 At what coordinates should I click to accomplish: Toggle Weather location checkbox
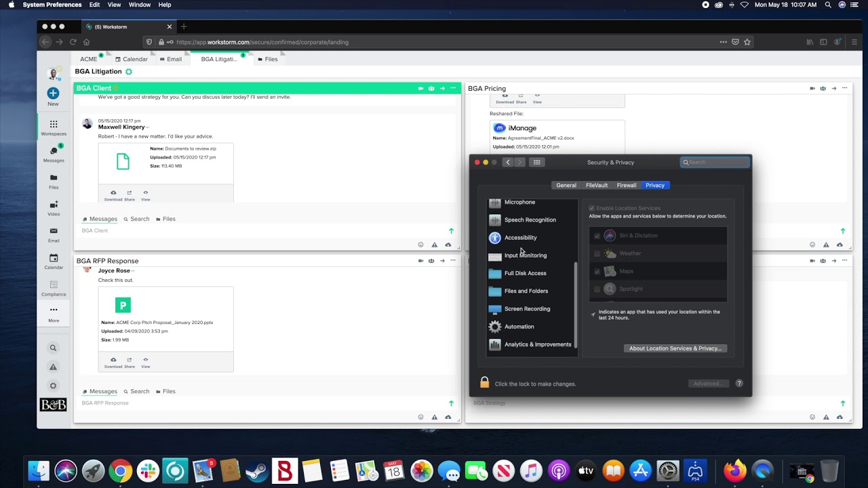(597, 253)
